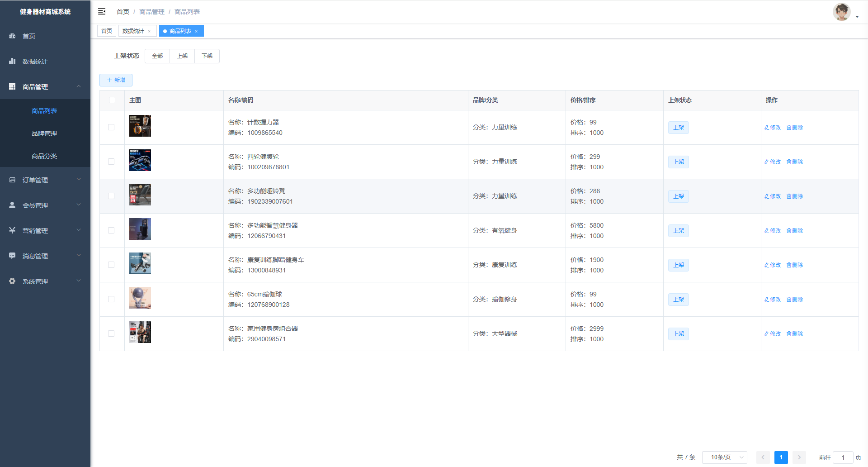Click the 营销管理 yen icon

(12, 230)
